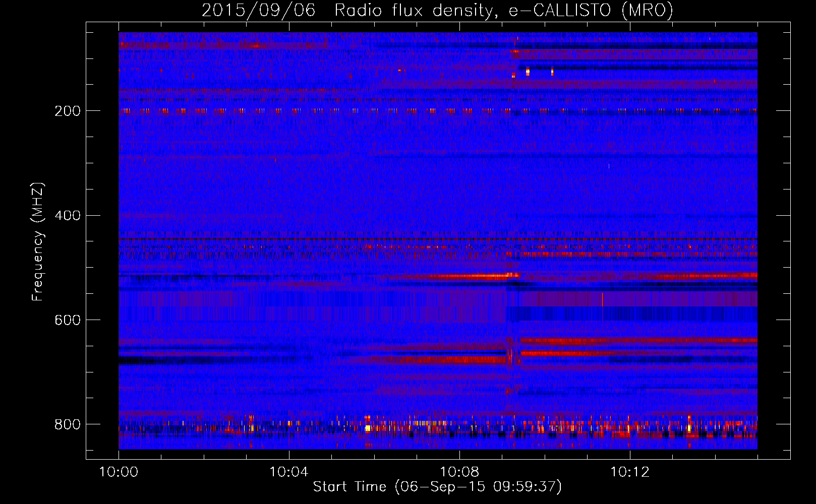Select the "Frequency (MHZ)" axis label

tap(38, 242)
